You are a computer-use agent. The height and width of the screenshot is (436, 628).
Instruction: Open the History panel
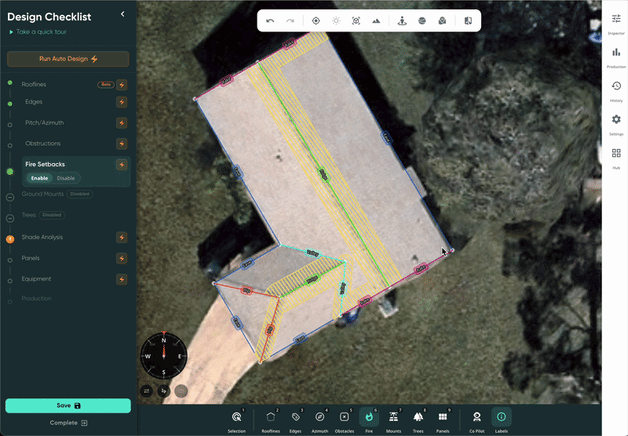pyautogui.click(x=616, y=90)
